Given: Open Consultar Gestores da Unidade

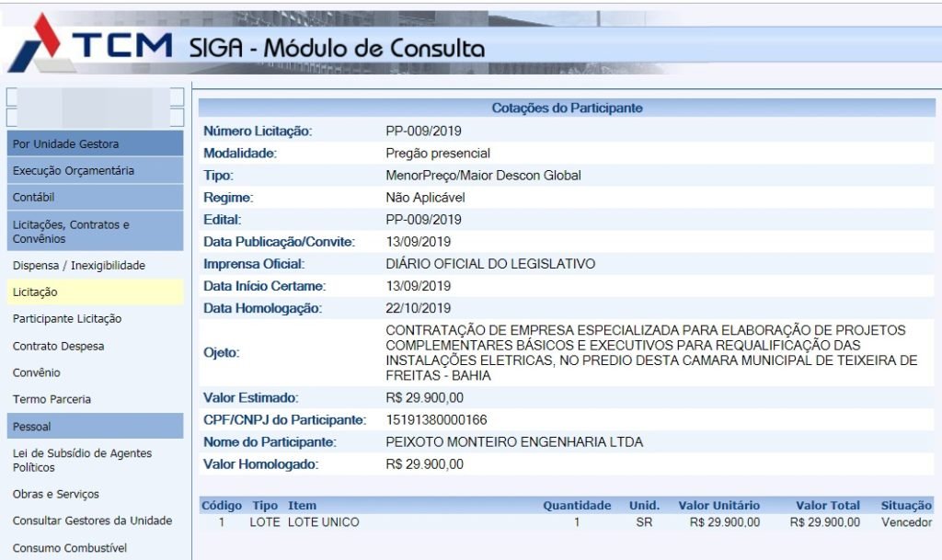Looking at the screenshot, I should point(92,520).
